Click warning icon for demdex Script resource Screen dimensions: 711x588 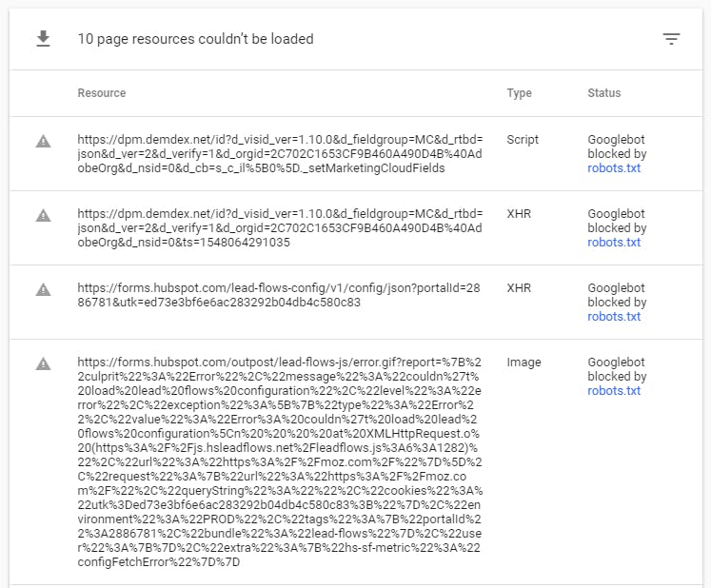click(x=43, y=141)
